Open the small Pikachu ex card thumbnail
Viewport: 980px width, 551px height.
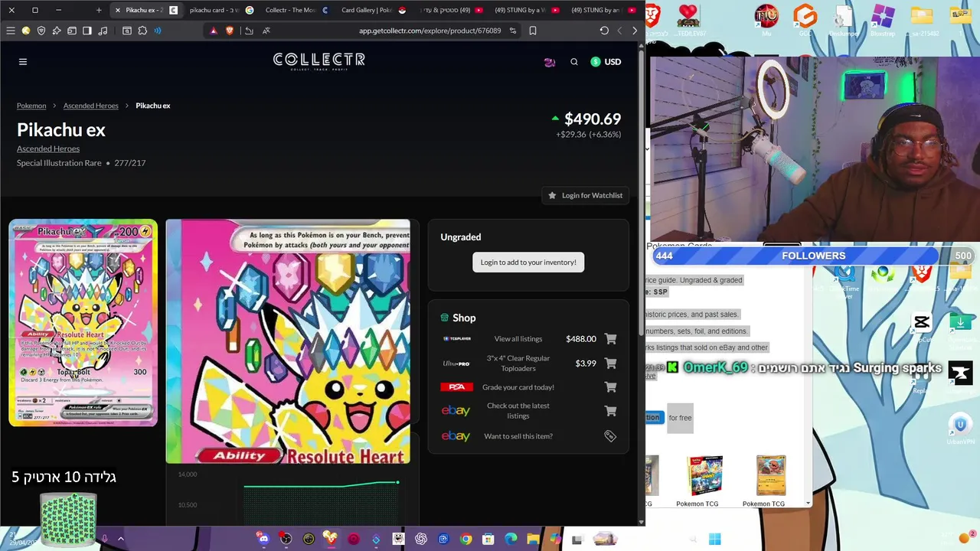(83, 322)
